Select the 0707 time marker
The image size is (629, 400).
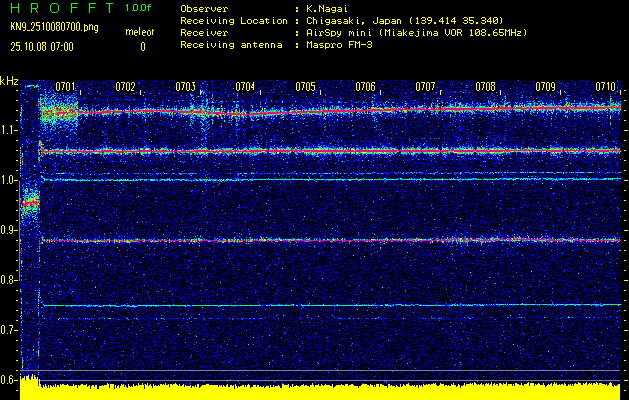426,87
